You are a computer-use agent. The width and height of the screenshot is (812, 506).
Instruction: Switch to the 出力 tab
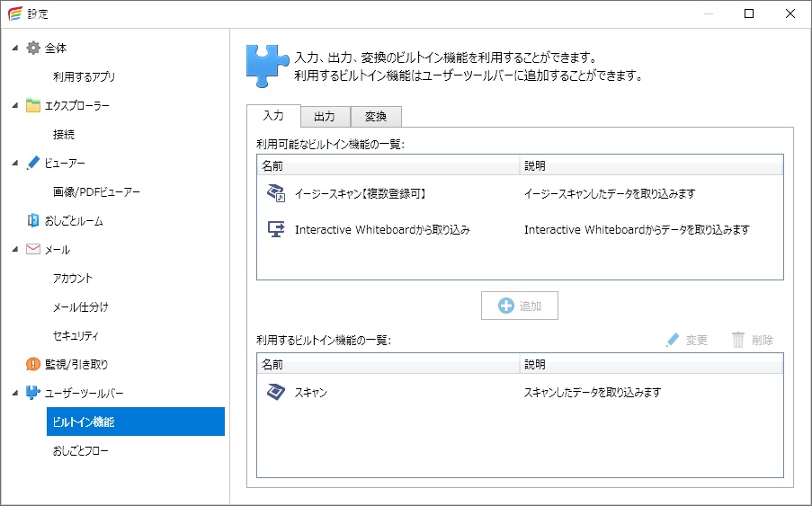click(x=325, y=117)
